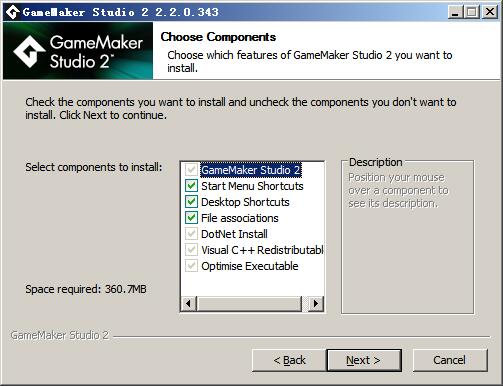Proceed with the Next button

tap(364, 360)
